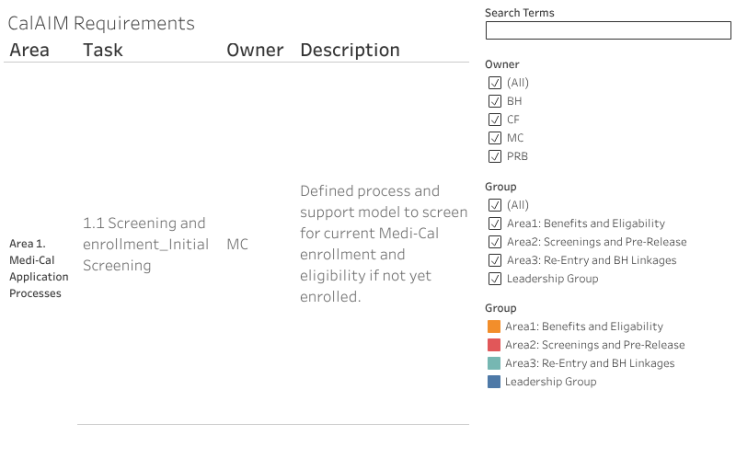
Task: Toggle the Owner (All) checkbox
Action: coord(494,83)
